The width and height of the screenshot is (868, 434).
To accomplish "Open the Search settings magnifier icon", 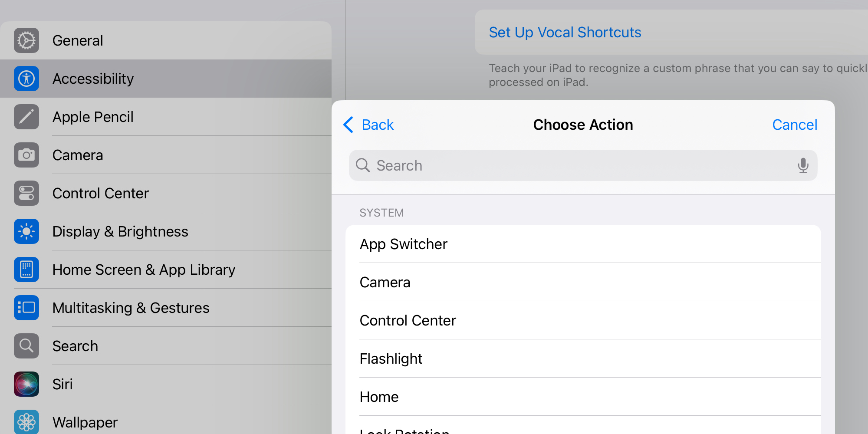I will pyautogui.click(x=26, y=346).
